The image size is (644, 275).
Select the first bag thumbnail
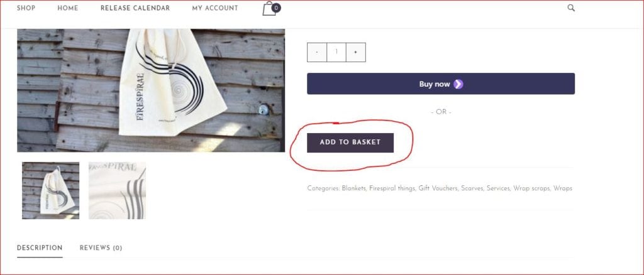tap(50, 191)
